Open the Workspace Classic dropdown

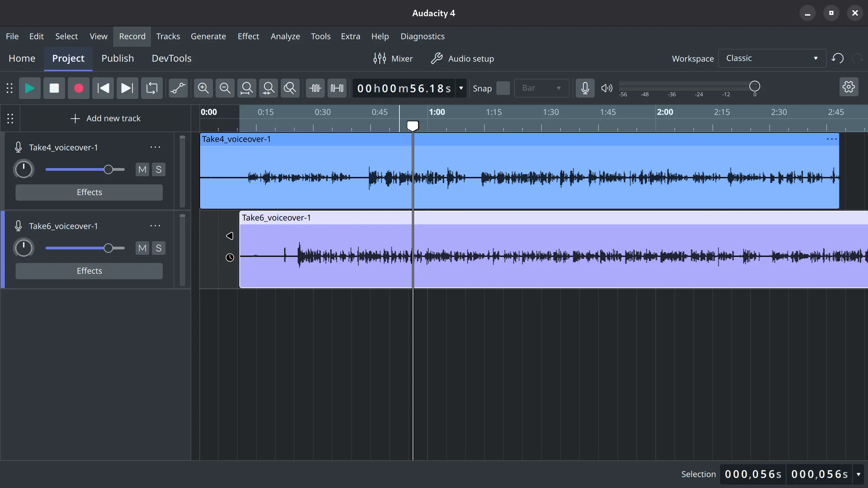(772, 58)
